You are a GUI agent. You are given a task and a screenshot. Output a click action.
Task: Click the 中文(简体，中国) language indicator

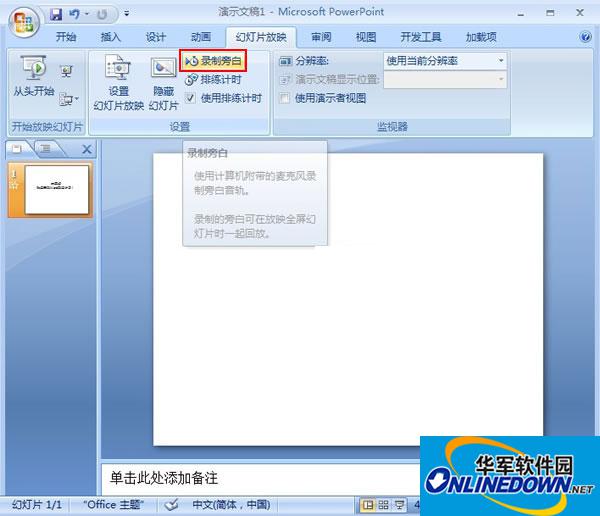click(231, 505)
